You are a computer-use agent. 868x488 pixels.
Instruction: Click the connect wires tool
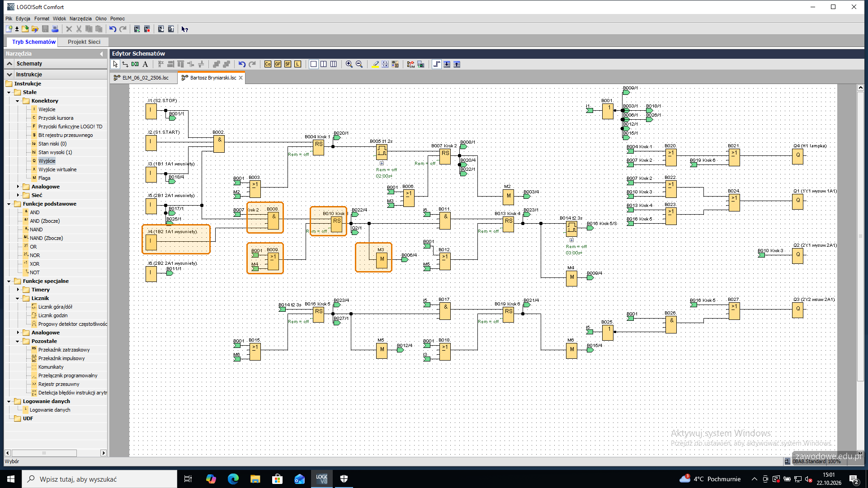(x=125, y=64)
